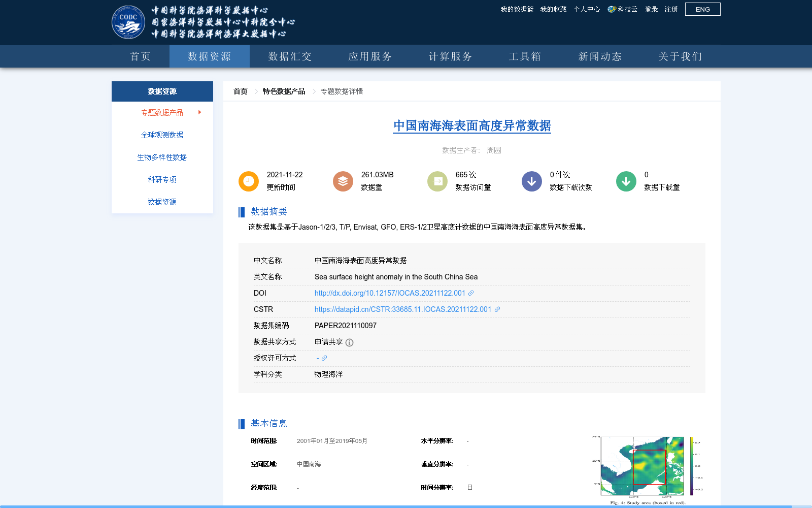Go to 个人中心
Viewport: 812px width, 508px height.
[x=587, y=9]
